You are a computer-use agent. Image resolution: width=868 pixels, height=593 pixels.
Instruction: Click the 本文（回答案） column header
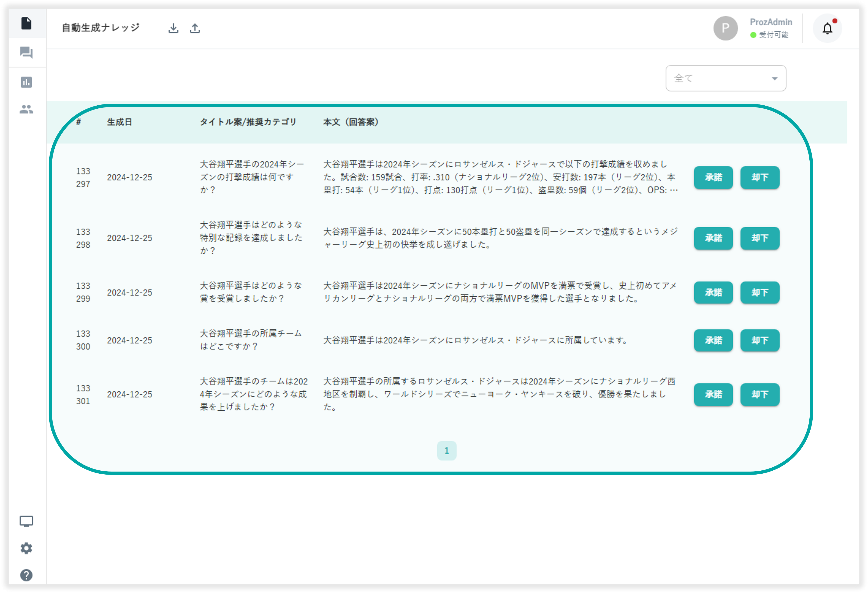[351, 122]
